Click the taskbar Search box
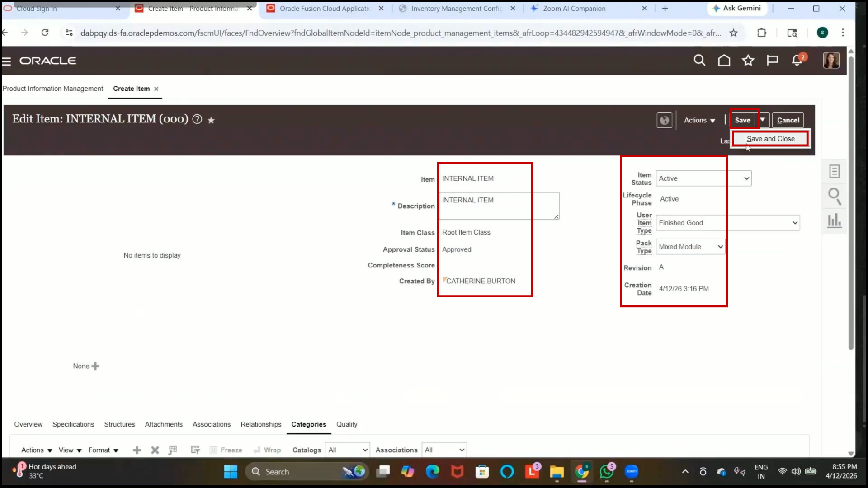 point(307,472)
